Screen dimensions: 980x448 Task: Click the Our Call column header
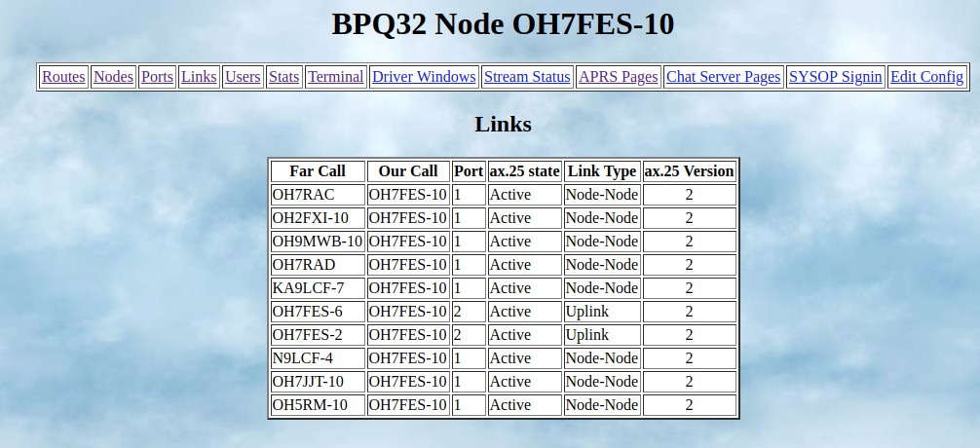click(408, 171)
